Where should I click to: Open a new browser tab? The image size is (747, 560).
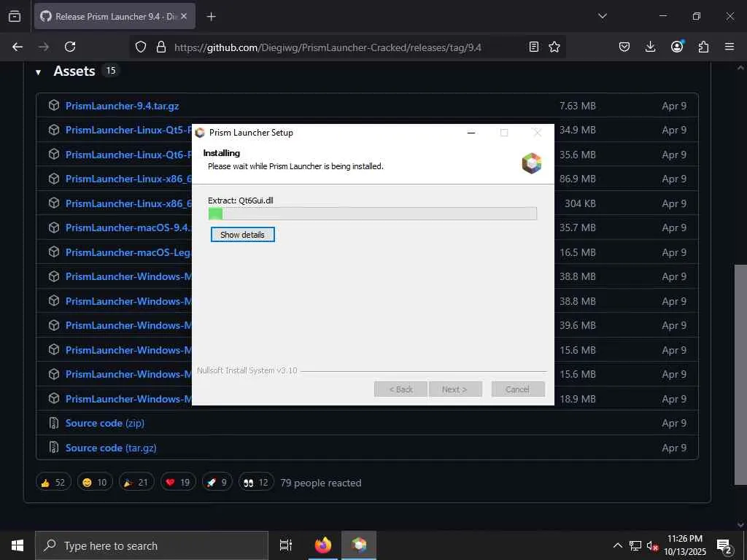point(211,17)
